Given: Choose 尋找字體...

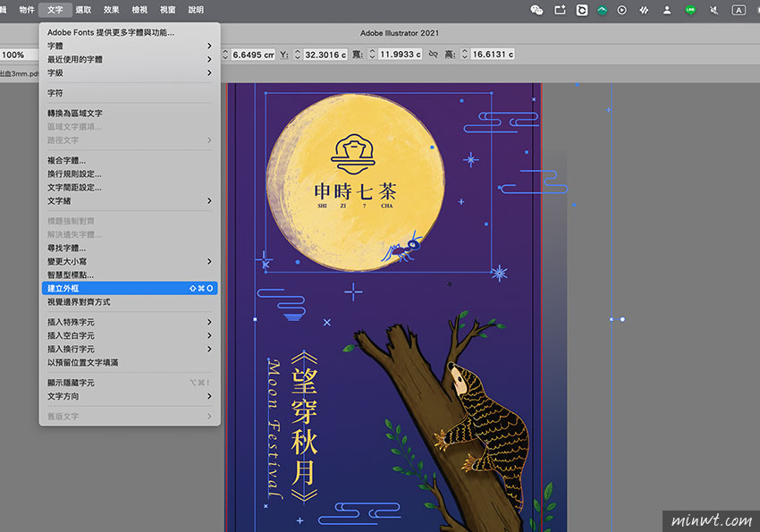Looking at the screenshot, I should (130, 248).
